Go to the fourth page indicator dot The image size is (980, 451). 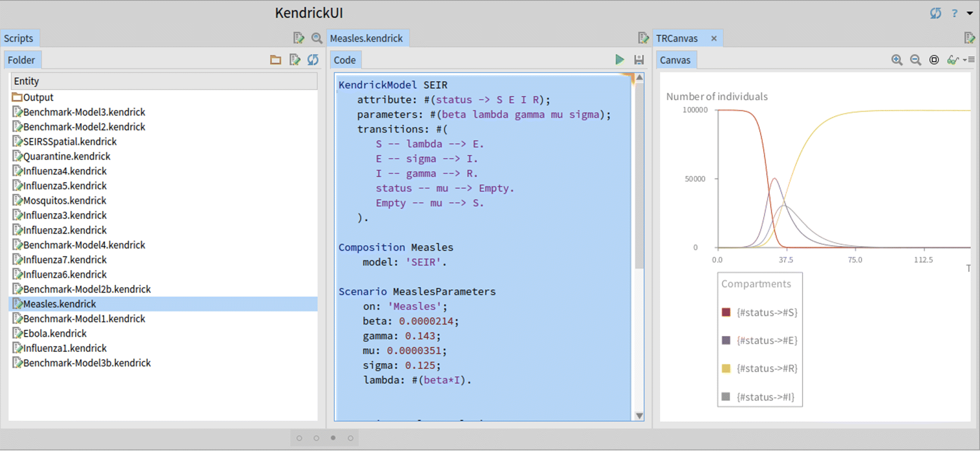click(x=351, y=438)
